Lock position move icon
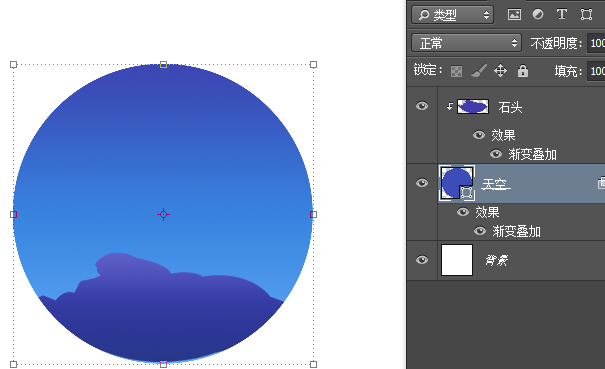The image size is (605, 369). click(x=500, y=71)
